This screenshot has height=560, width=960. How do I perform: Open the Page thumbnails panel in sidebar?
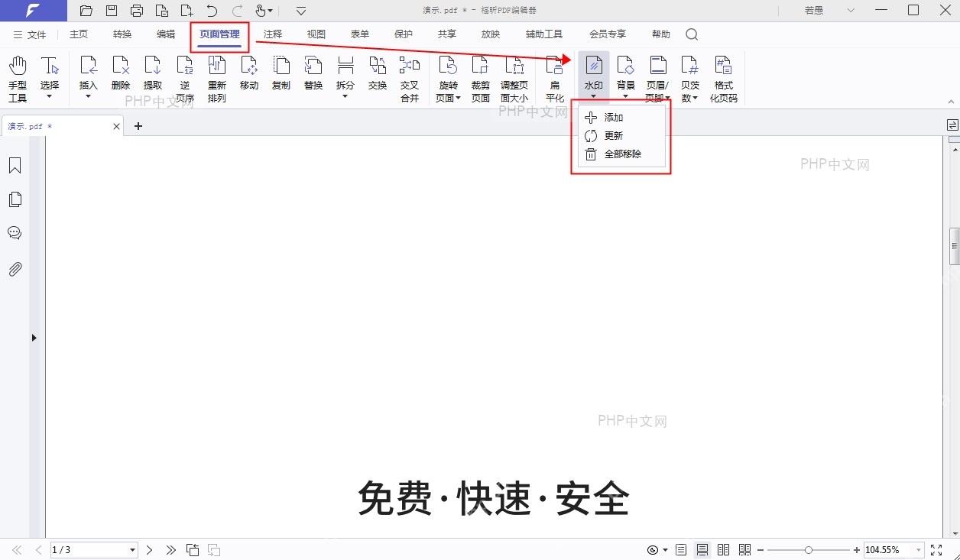[x=15, y=199]
